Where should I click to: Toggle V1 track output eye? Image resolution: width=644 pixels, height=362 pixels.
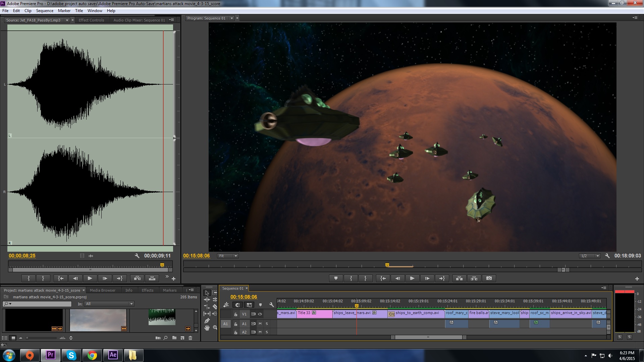pyautogui.click(x=260, y=314)
